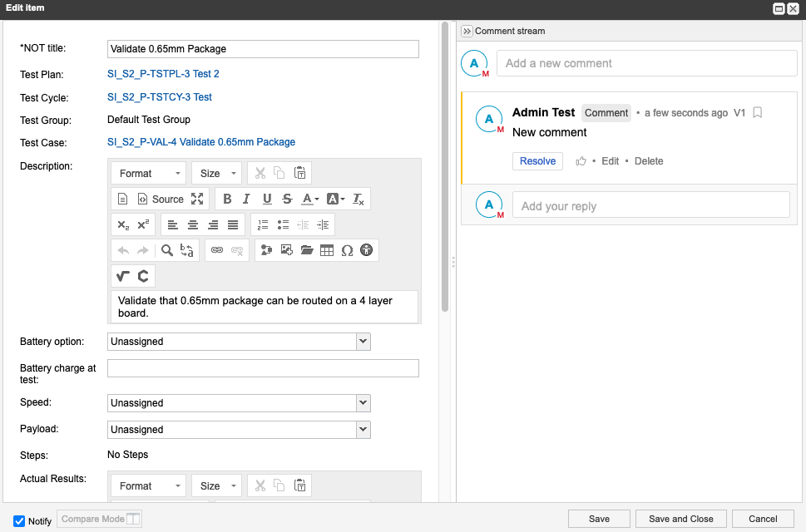The image size is (806, 532).
Task: Bookmark the Admin Test comment
Action: point(757,113)
